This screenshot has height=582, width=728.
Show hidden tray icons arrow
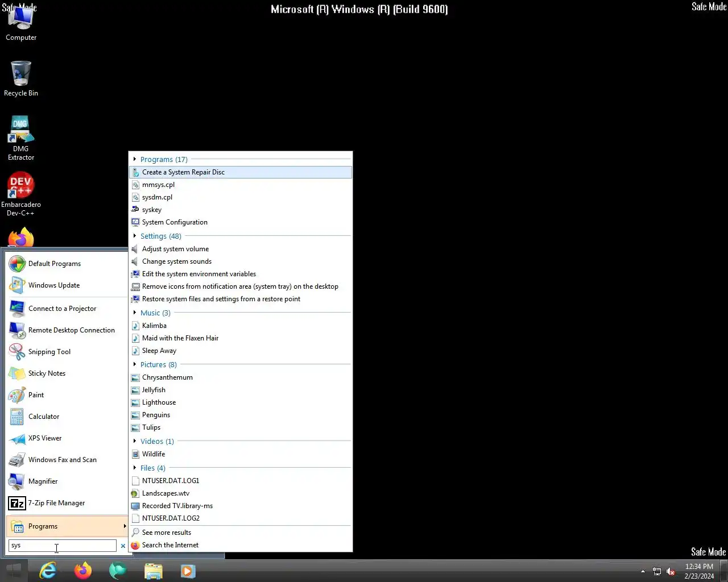pyautogui.click(x=643, y=571)
